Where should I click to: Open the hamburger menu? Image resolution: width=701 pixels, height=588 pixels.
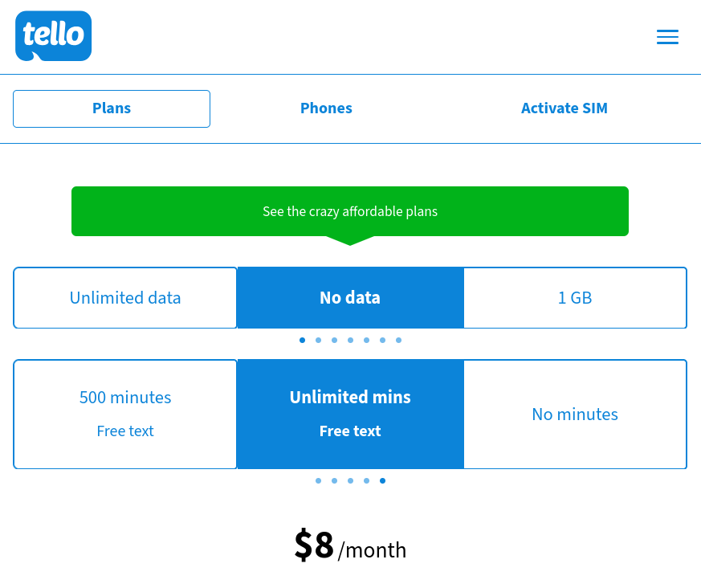tap(667, 37)
